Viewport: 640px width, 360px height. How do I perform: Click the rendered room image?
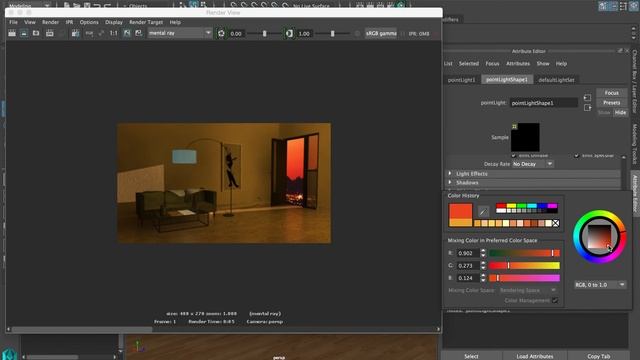[x=224, y=183]
